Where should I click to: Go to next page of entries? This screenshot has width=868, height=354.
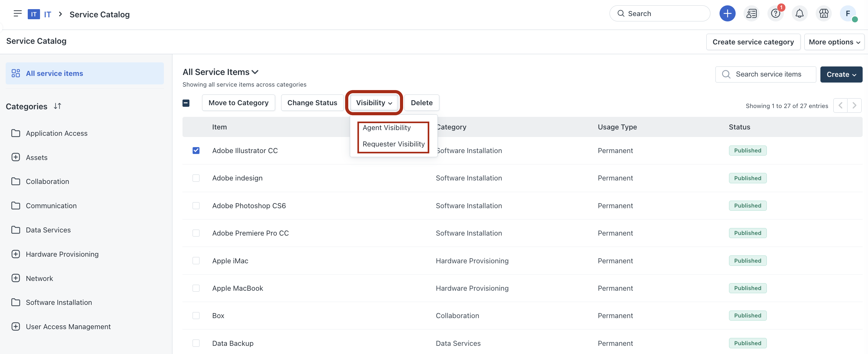click(x=854, y=106)
